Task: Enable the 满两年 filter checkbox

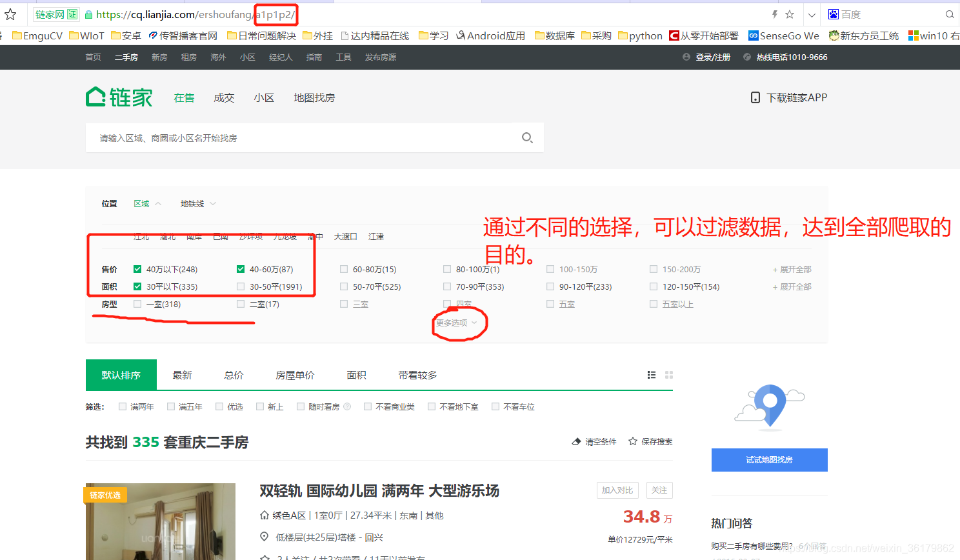Action: click(x=123, y=406)
